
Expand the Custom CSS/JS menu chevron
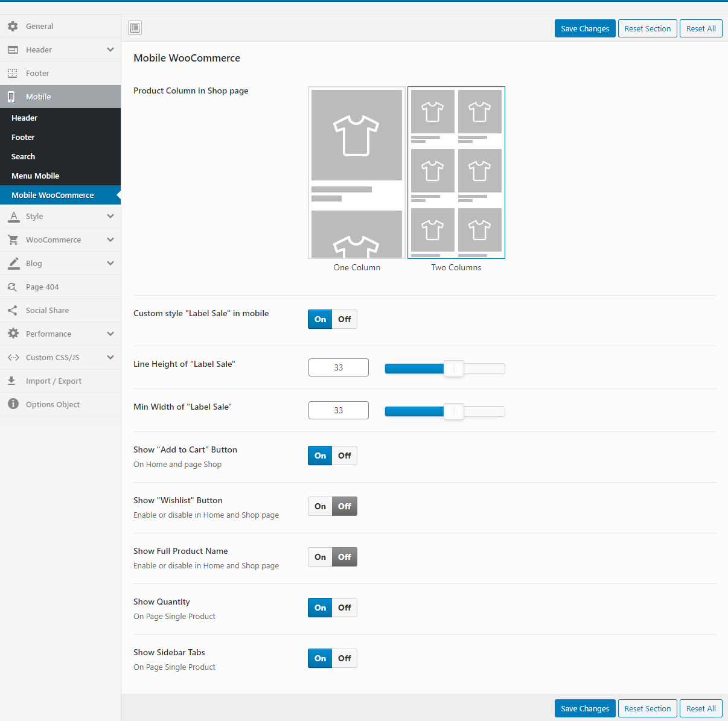pyautogui.click(x=110, y=357)
